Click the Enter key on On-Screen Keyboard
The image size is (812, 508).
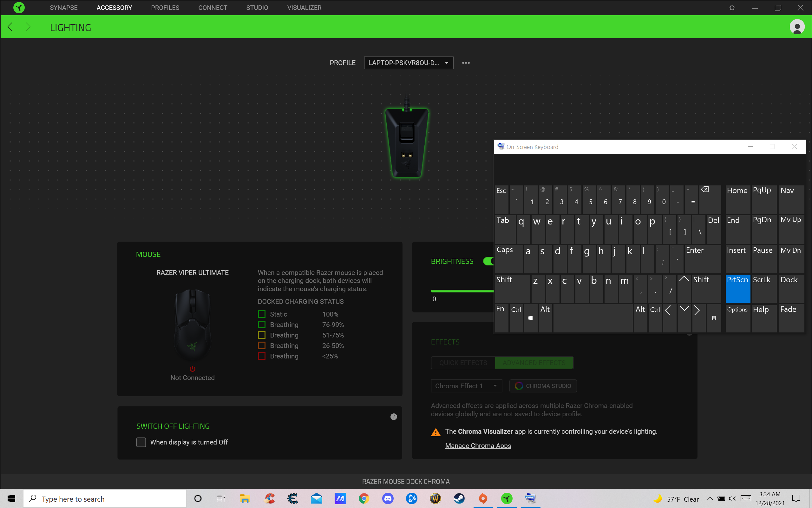[x=703, y=259]
